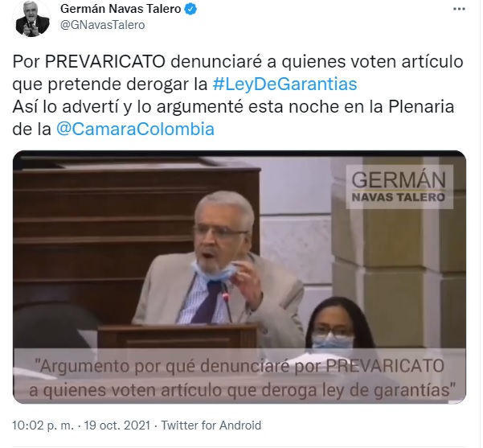483x448 pixels.
Task: Click the 19 oct. 2021 date
Action: [x=117, y=425]
